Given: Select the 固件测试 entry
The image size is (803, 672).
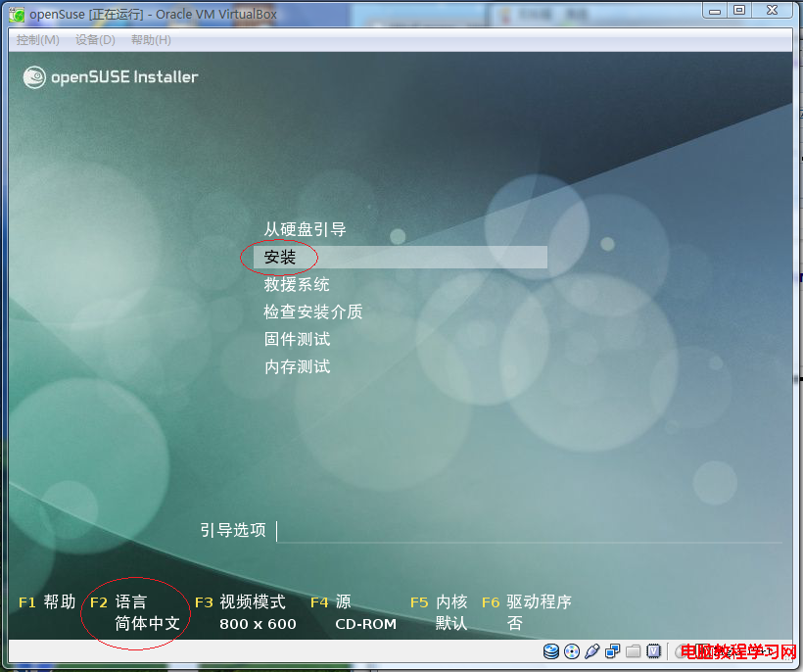Looking at the screenshot, I should pyautogui.click(x=297, y=339).
